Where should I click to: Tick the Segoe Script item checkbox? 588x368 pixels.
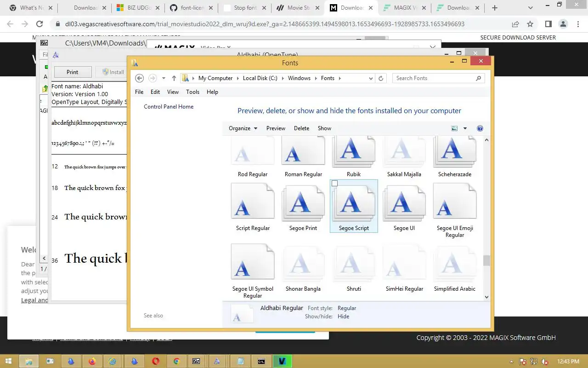(334, 184)
